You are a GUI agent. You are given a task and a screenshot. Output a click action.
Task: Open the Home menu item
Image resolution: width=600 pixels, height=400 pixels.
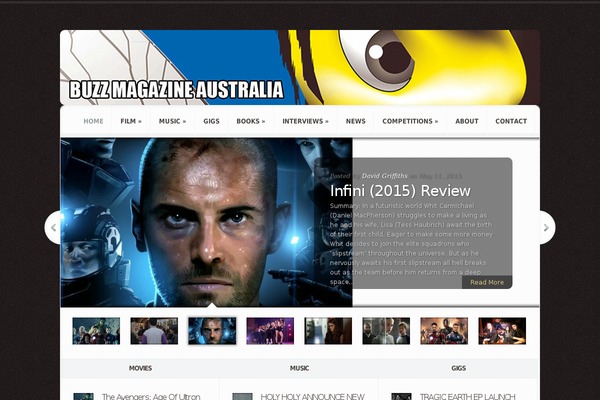[x=93, y=121]
